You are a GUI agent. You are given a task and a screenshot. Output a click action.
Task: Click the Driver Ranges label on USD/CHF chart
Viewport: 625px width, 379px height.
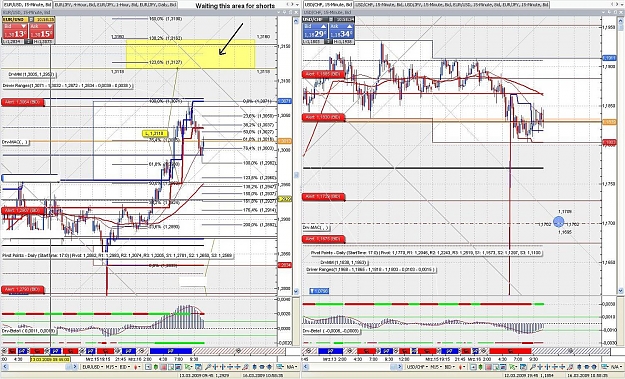(371, 270)
